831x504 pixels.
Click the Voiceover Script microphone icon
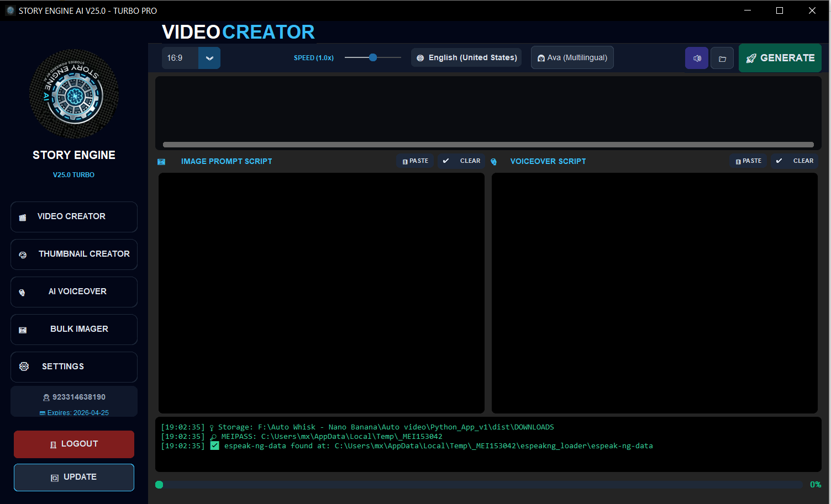tap(493, 161)
